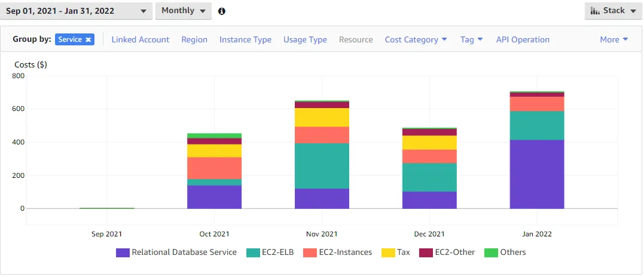Select the small Sep 2021 bar
Screen dimensions: 644x277
[x=107, y=208]
